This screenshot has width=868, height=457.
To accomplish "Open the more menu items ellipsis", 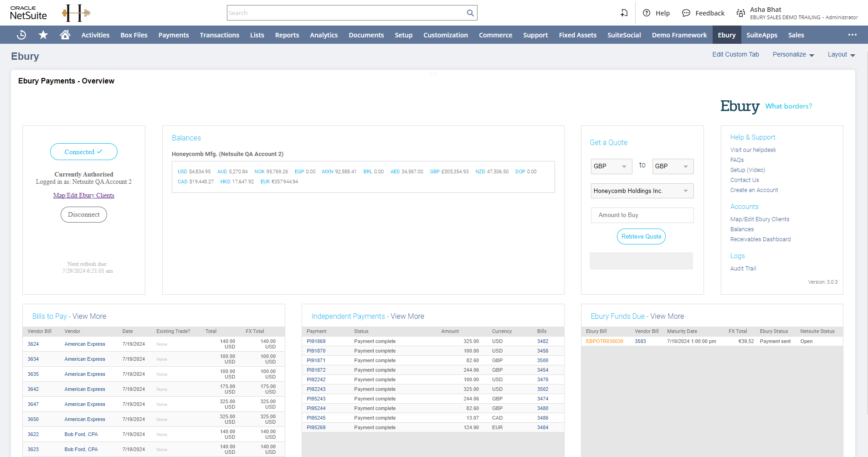I will pos(852,35).
